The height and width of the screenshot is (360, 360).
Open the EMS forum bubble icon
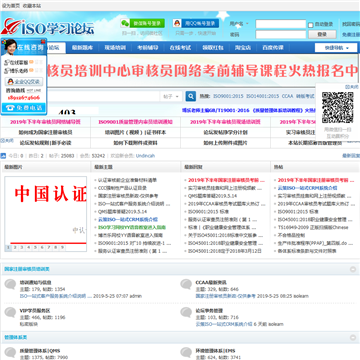point(186,353)
